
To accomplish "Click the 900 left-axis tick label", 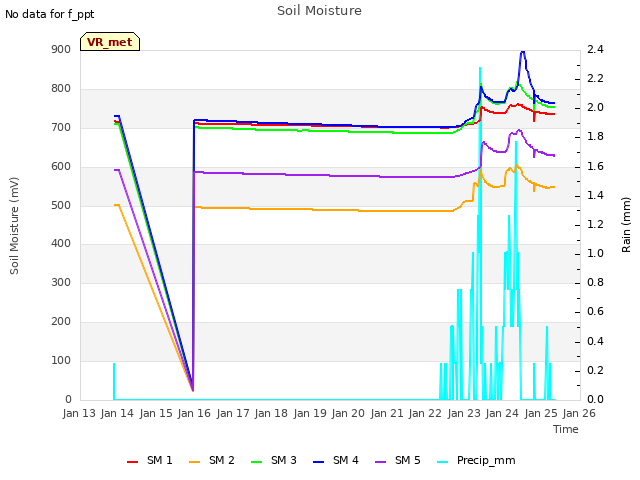I will click(61, 50).
